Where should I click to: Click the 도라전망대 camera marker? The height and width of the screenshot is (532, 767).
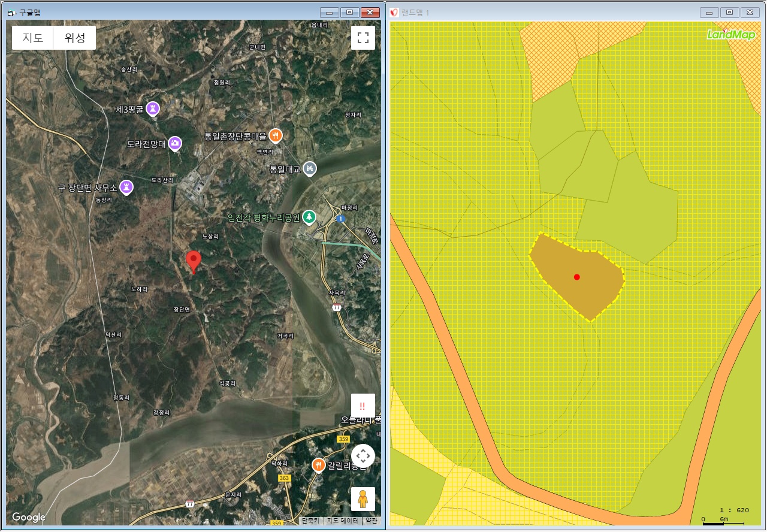coord(174,143)
